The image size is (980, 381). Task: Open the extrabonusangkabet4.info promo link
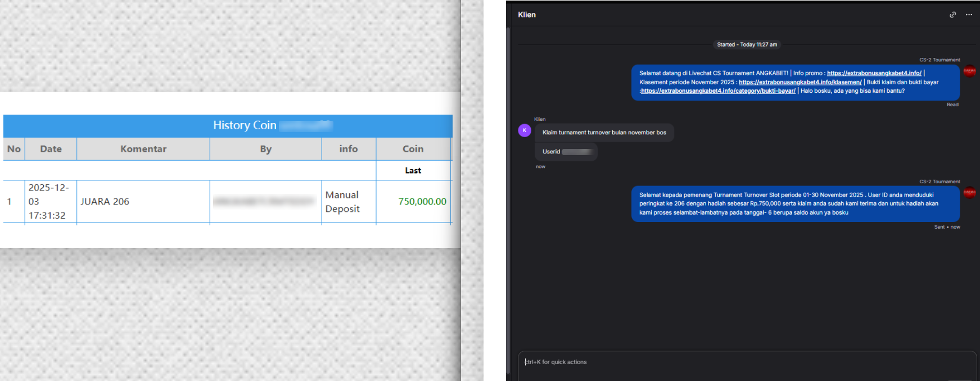pyautogui.click(x=874, y=73)
